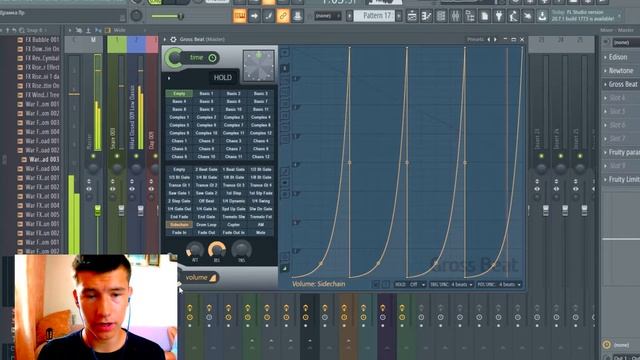Viewport: 640px width, 360px height.
Task: Click the arrow step-edit toolbar icon
Action: [254, 16]
